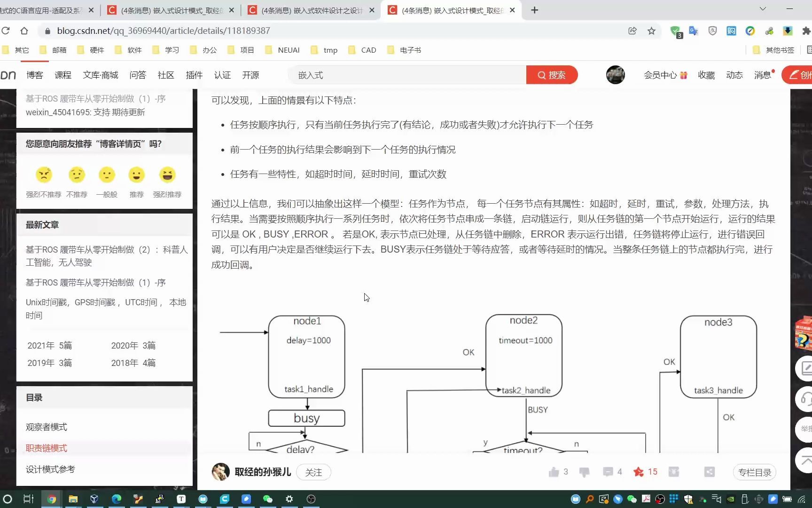Jump to 观察者模式 in the table of contents
Image resolution: width=812 pixels, height=508 pixels.
[47, 427]
